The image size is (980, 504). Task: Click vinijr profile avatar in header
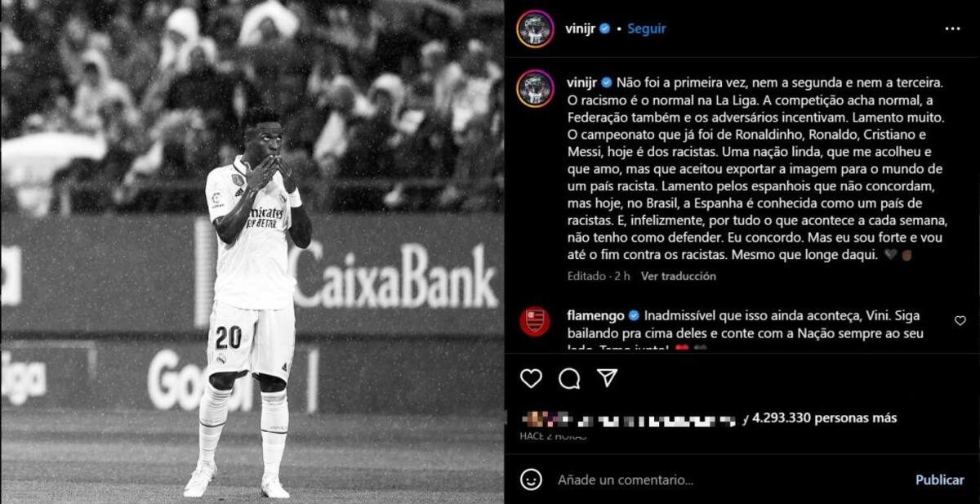[x=535, y=29]
